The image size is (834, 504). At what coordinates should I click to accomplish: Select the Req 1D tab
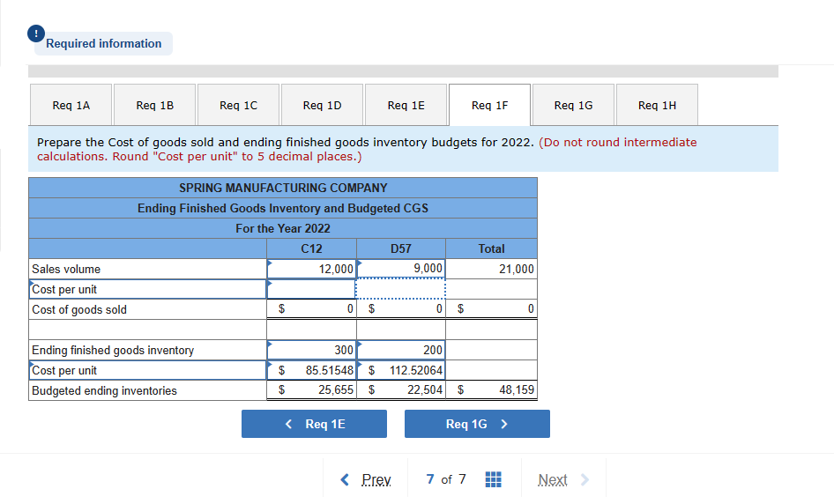point(323,105)
